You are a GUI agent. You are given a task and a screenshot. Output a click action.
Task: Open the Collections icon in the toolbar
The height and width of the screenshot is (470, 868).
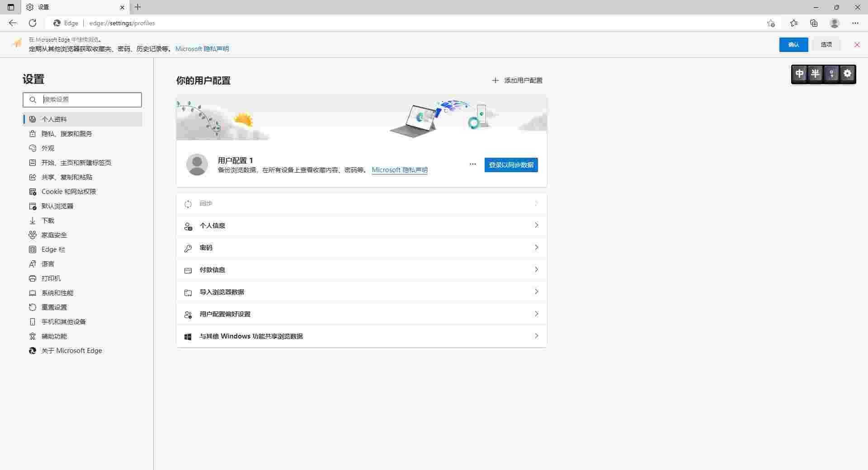[814, 23]
